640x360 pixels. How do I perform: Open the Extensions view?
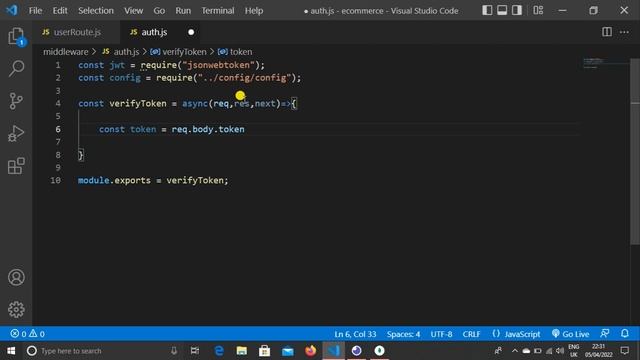(x=16, y=166)
